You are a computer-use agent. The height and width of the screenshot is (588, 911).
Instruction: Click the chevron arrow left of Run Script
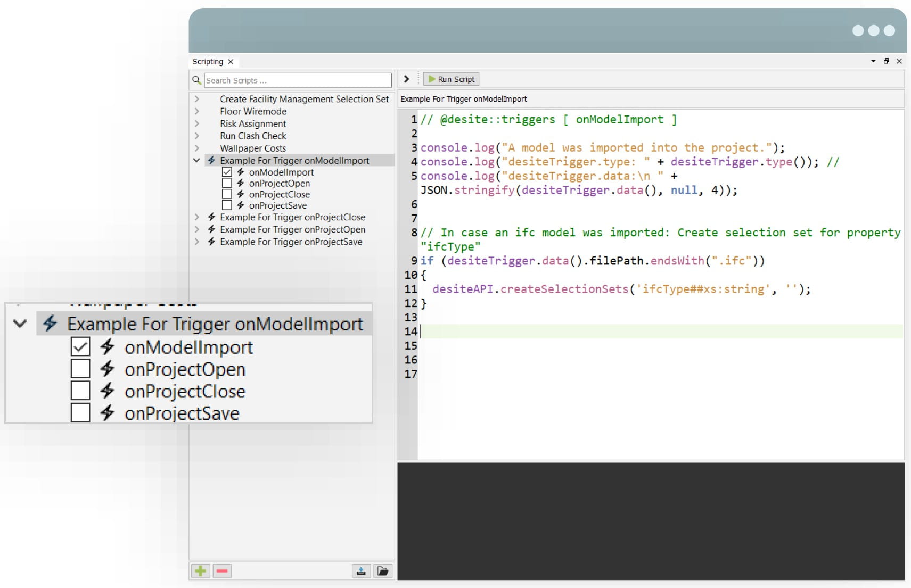click(407, 79)
